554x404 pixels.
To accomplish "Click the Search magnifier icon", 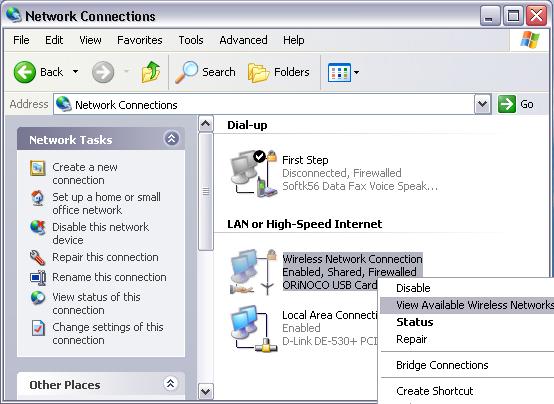I will pos(187,72).
